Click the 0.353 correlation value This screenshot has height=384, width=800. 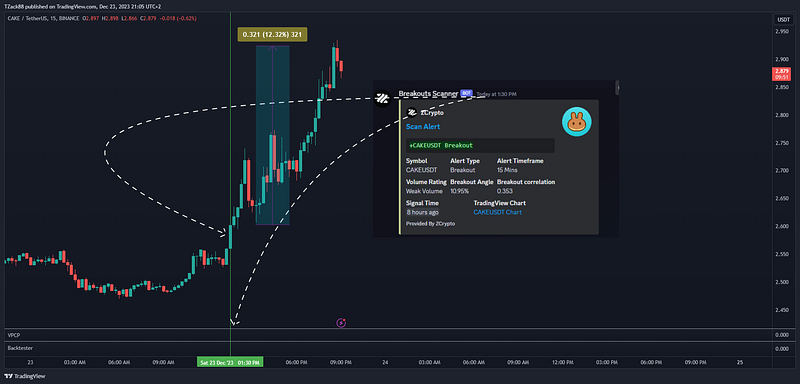click(x=505, y=191)
